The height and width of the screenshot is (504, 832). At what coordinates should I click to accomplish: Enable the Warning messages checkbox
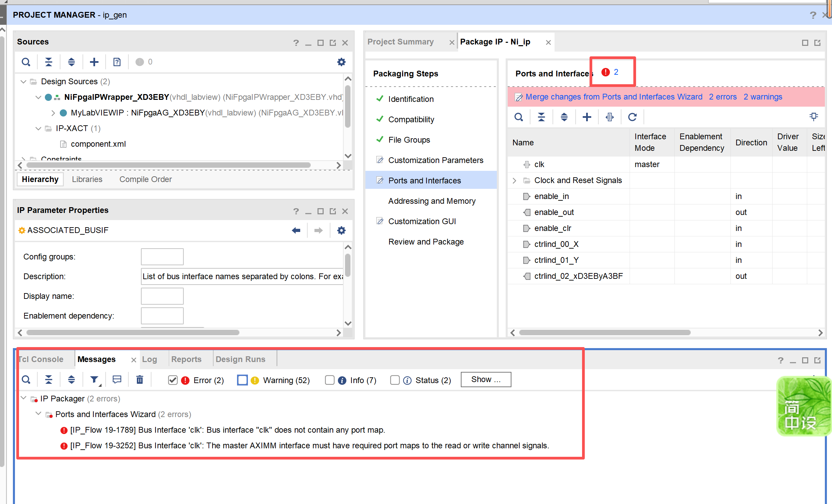click(x=242, y=380)
